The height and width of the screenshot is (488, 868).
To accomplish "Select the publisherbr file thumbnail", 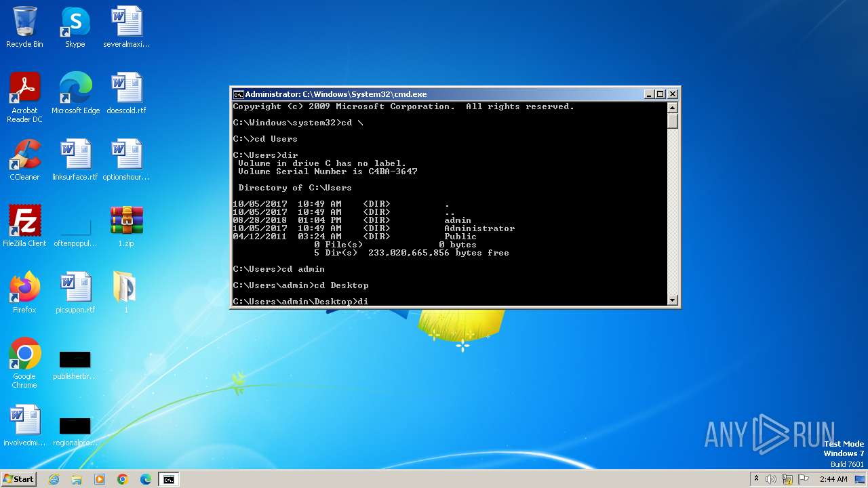I will (x=75, y=365).
